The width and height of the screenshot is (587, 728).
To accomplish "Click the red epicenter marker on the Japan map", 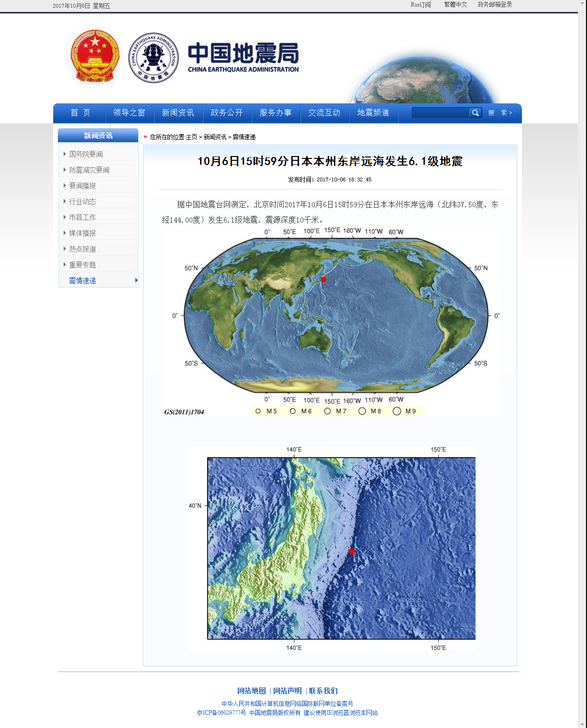I will pyautogui.click(x=352, y=551).
